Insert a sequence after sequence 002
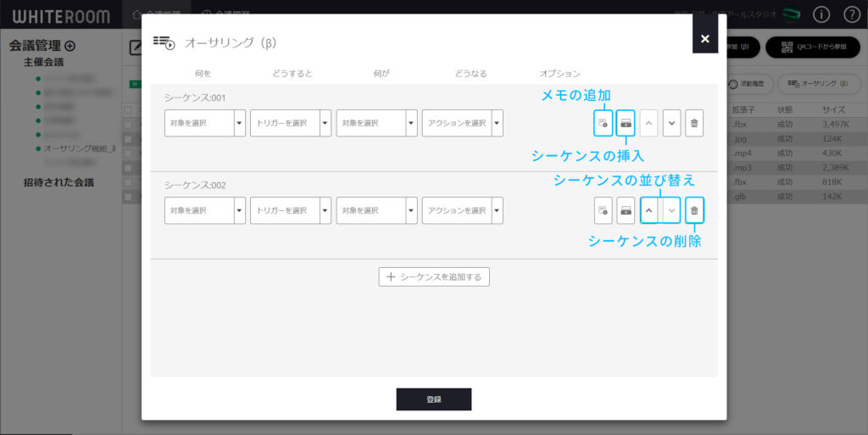 [626, 210]
